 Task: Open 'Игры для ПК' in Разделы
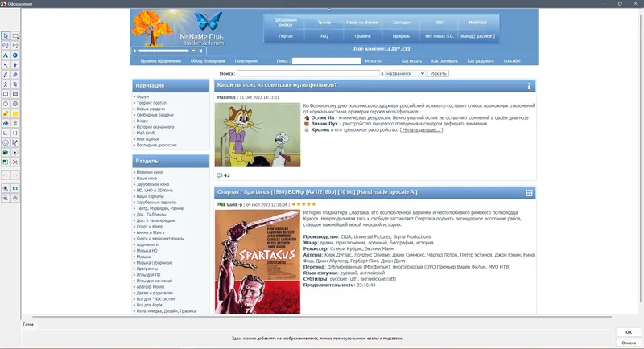pyautogui.click(x=148, y=275)
